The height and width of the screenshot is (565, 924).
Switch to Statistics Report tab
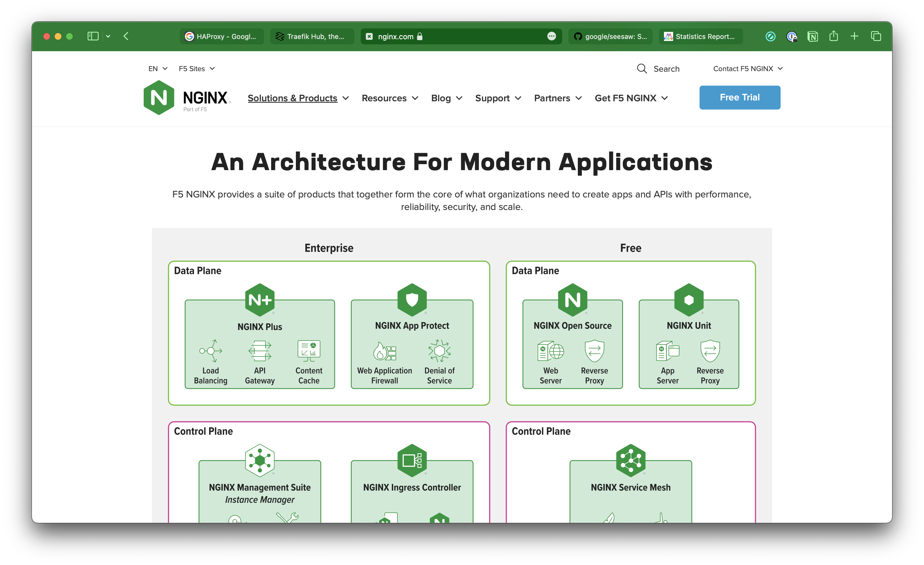click(700, 36)
